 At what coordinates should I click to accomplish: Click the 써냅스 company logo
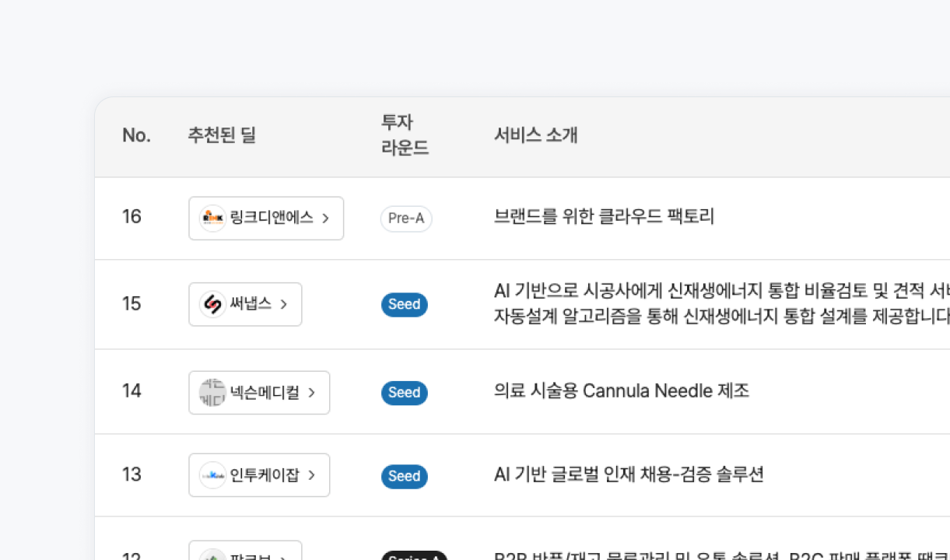212,304
